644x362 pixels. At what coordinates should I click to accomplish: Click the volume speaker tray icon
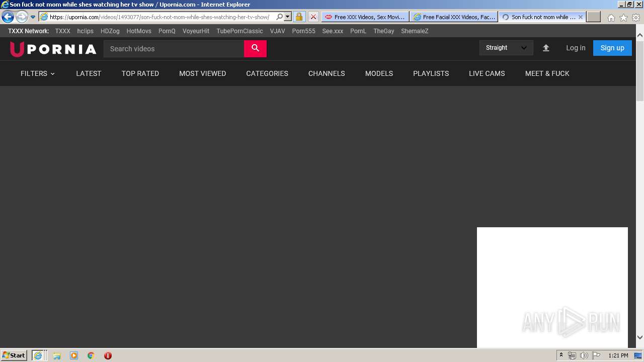[x=584, y=355]
